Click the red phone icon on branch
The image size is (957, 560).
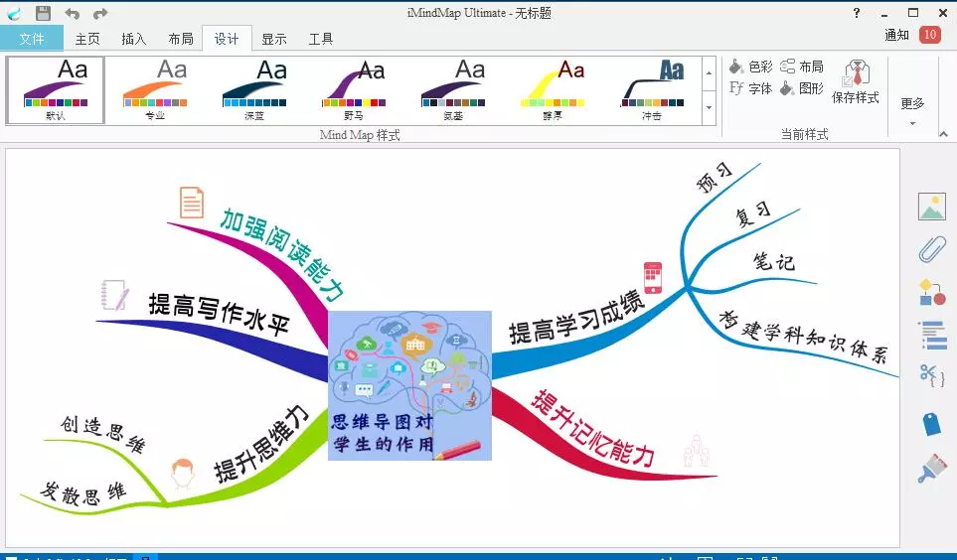tap(653, 278)
